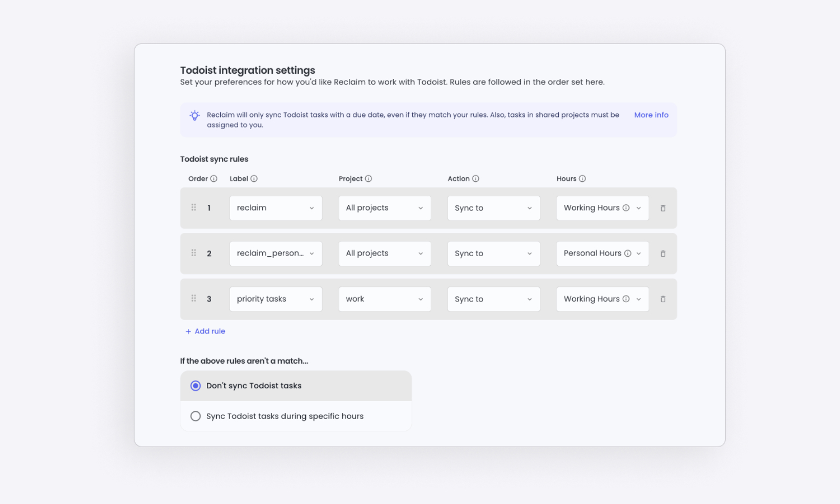Expand rule 3 Working Hours chevron
The image size is (840, 504).
(639, 299)
